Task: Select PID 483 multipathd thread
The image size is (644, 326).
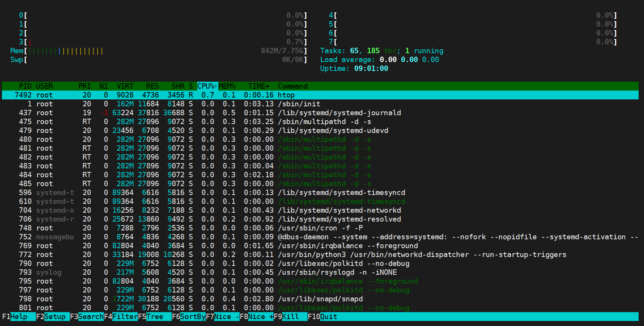Action: coord(320,166)
